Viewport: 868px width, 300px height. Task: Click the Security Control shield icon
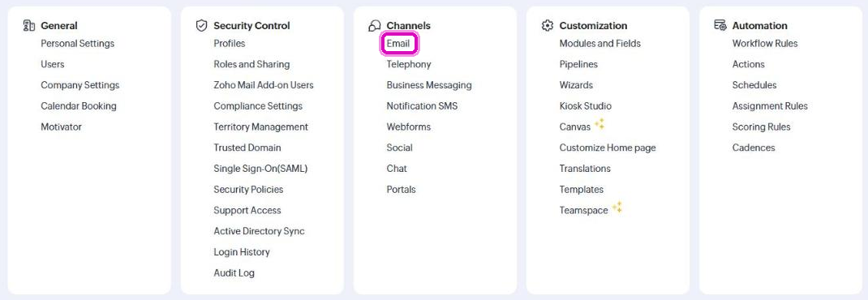pos(201,25)
